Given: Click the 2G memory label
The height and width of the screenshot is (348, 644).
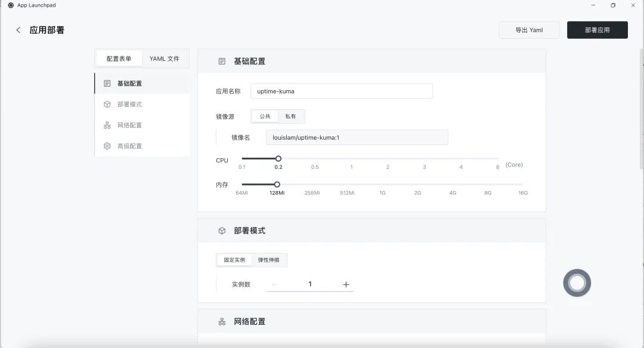Looking at the screenshot, I should [x=417, y=193].
